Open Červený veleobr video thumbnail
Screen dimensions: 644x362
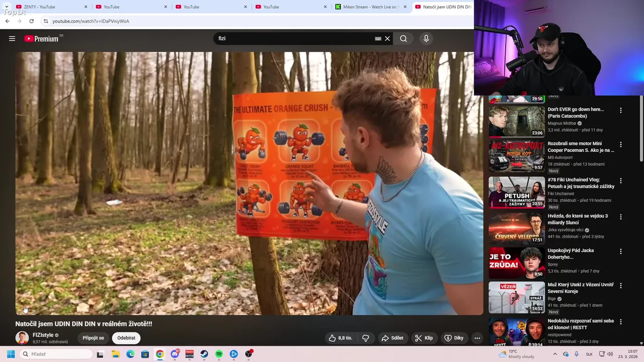[x=517, y=228]
